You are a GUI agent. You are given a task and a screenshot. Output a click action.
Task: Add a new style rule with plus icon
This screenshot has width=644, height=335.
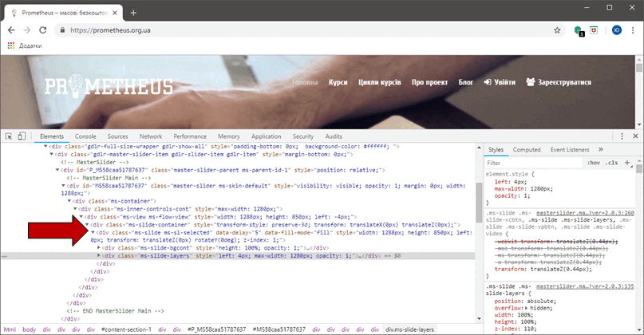(x=627, y=163)
